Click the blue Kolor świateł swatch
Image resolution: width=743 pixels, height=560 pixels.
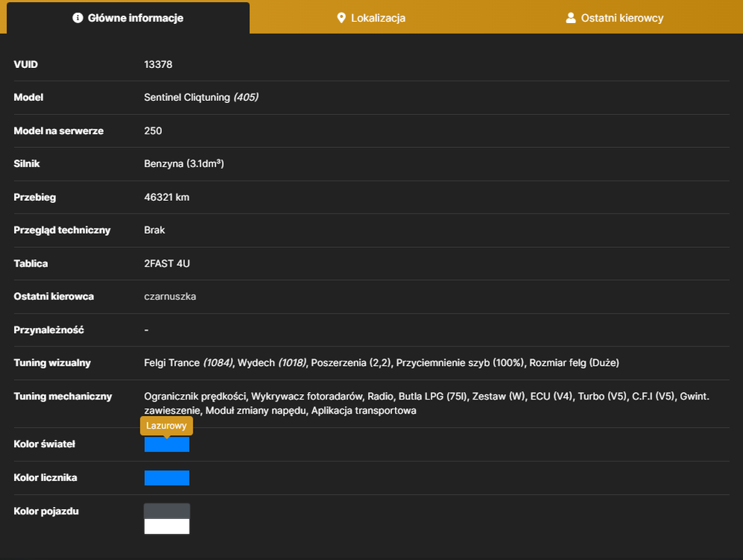167,444
